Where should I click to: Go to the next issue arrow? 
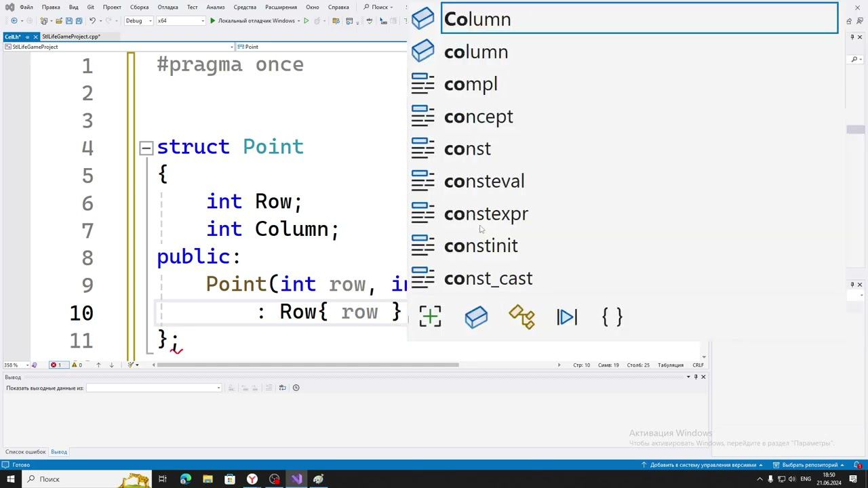tap(112, 365)
